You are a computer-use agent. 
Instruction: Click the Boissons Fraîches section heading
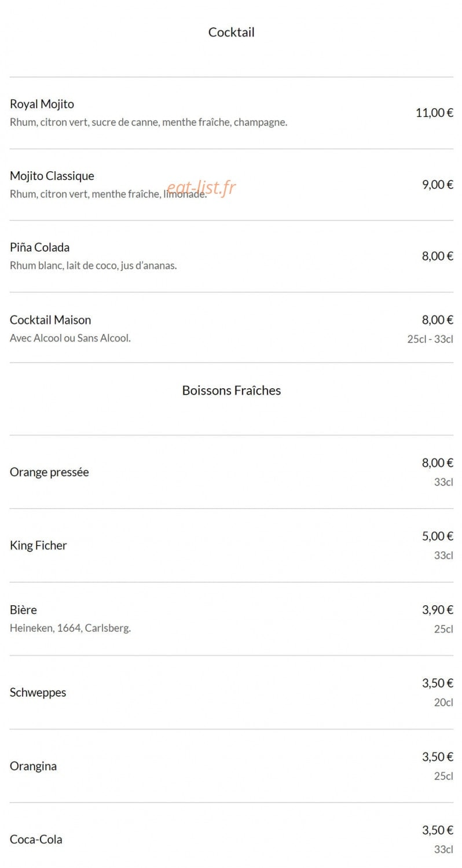(x=231, y=391)
